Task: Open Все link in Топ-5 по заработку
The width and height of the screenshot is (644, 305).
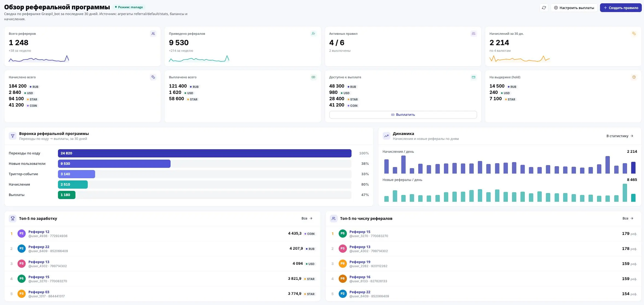Action: (307, 218)
